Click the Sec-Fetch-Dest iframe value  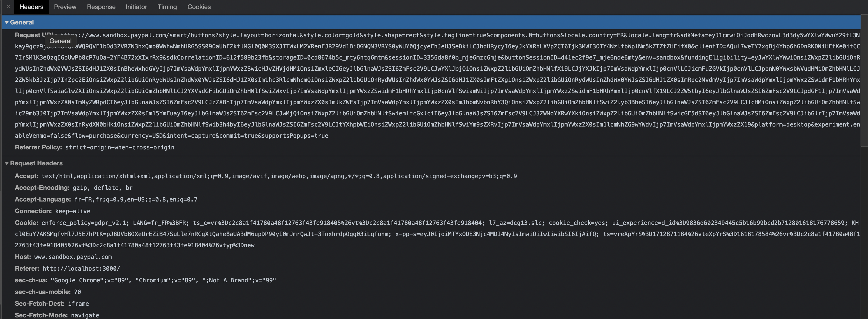click(x=78, y=304)
